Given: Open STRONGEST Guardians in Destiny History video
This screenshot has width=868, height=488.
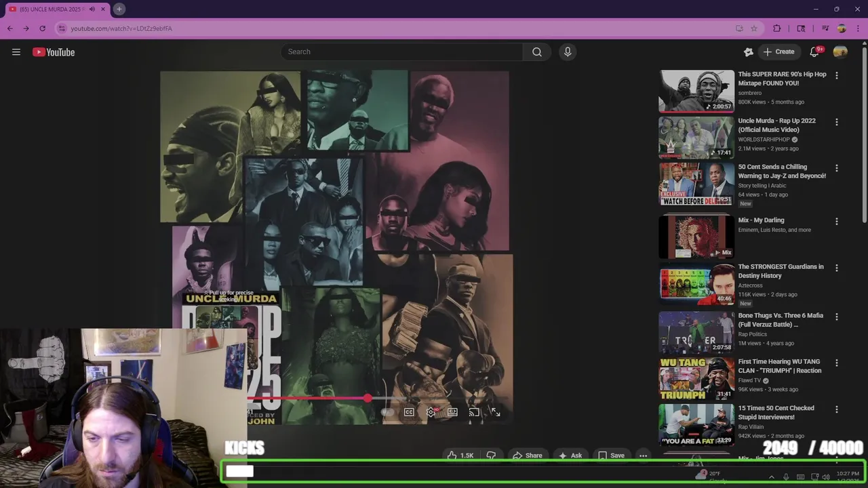Looking at the screenshot, I should (x=781, y=271).
